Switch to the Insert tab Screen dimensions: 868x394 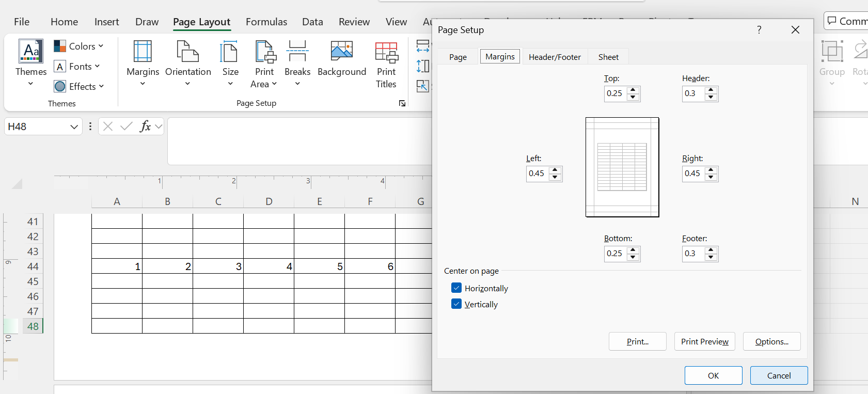[x=106, y=22]
